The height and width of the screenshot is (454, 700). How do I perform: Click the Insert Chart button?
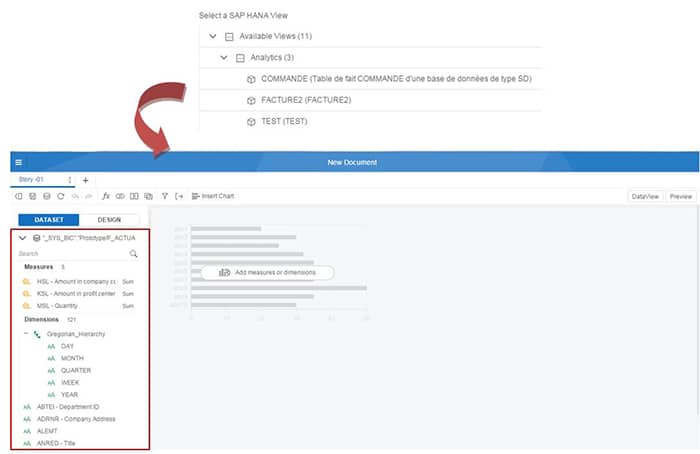point(213,196)
